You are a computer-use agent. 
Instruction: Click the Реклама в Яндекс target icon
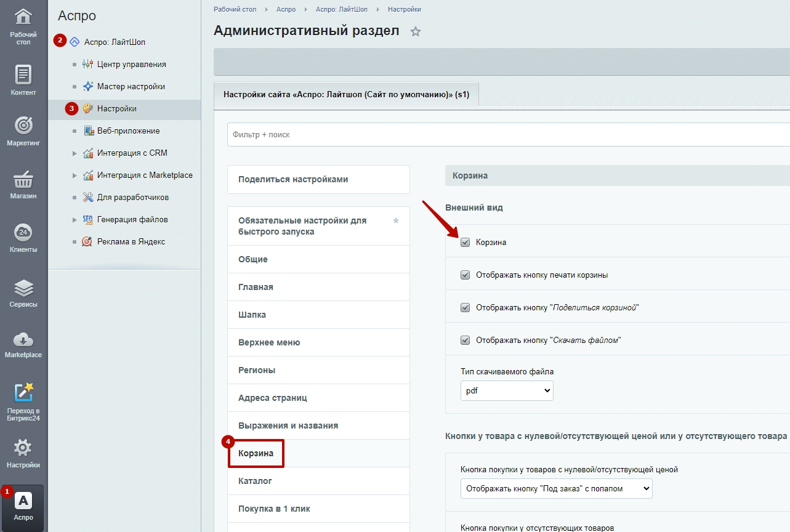pos(87,241)
